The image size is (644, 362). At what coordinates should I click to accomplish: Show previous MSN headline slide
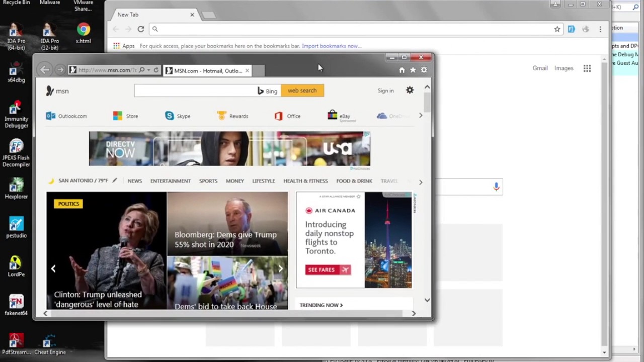53,268
